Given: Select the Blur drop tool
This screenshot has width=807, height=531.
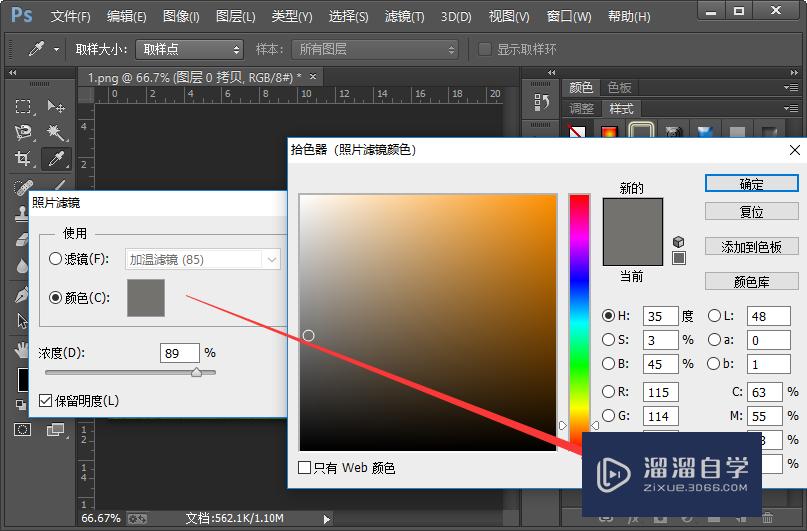Looking at the screenshot, I should tap(22, 266).
